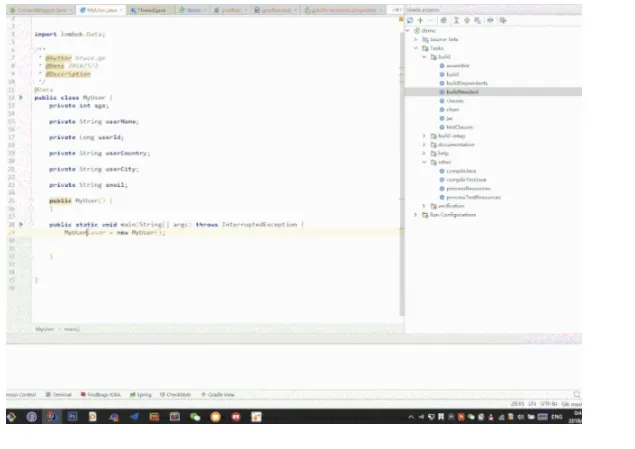
Task: Select the compileJava Gradle task
Action: 461,171
